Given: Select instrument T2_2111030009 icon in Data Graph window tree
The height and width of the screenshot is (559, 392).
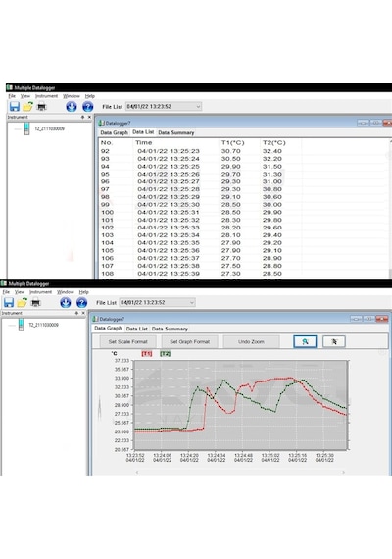Looking at the screenshot, I should point(21,325).
